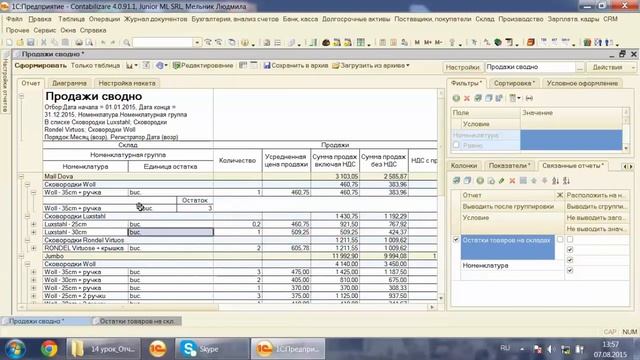Click the Save floppy disk toolbar icon
Image resolution: width=640 pixels, height=360 pixels.
(x=30, y=42)
